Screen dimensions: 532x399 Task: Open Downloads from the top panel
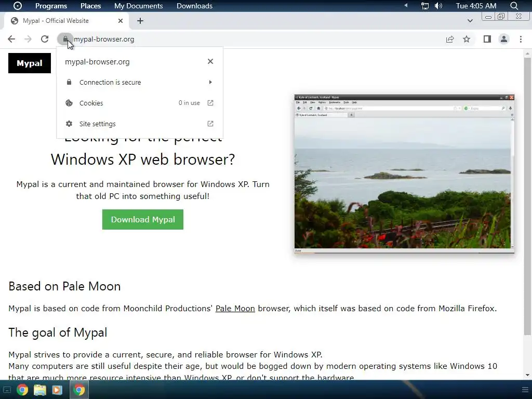pyautogui.click(x=194, y=6)
